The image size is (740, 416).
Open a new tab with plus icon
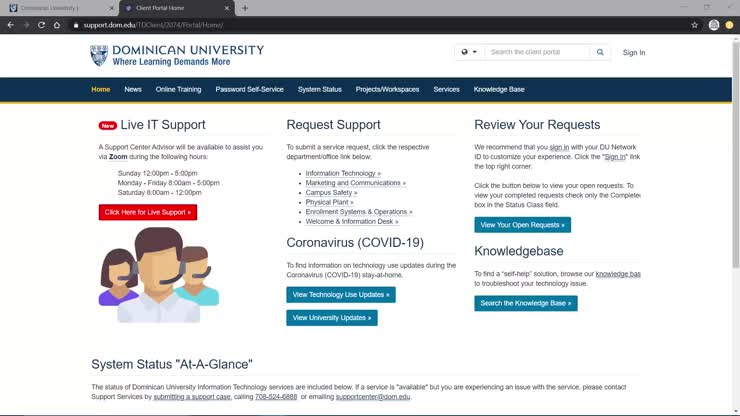click(244, 8)
